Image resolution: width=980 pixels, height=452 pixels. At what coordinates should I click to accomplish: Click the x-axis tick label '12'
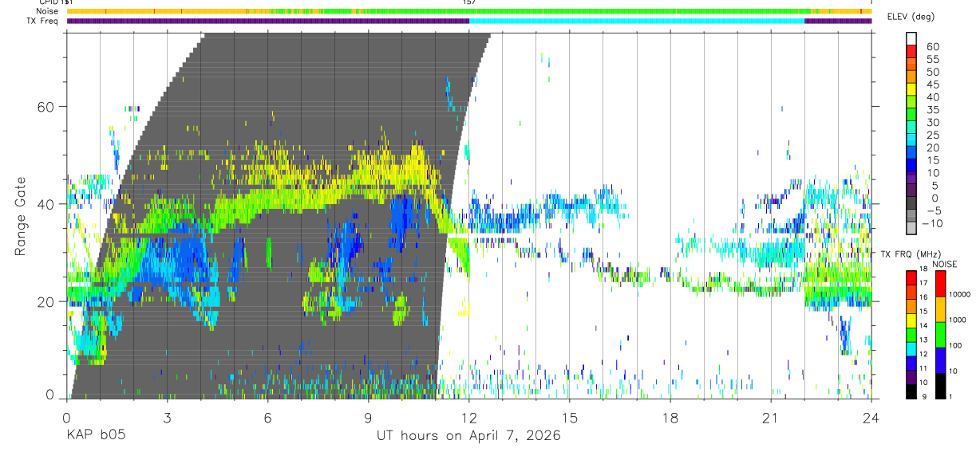pos(468,418)
